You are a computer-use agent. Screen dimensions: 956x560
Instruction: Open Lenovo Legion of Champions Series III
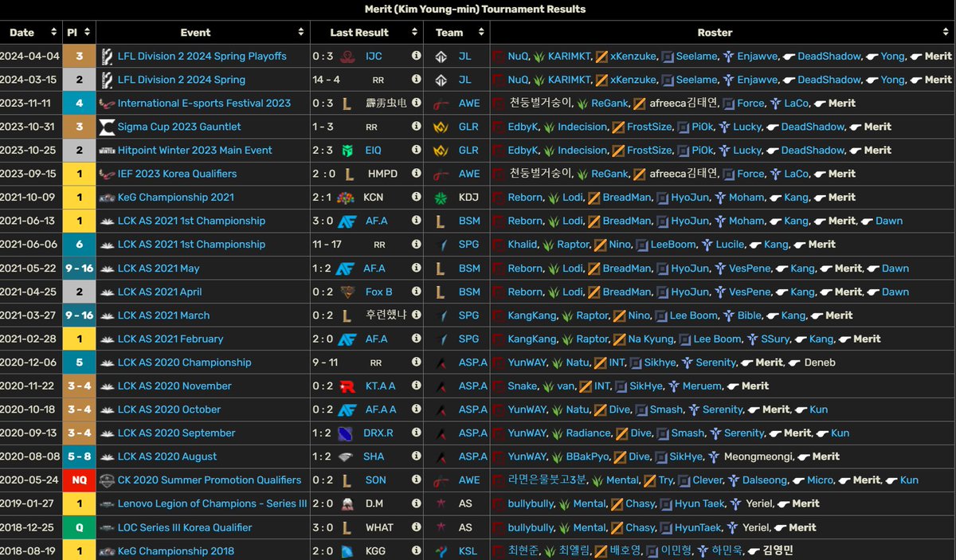pos(212,504)
